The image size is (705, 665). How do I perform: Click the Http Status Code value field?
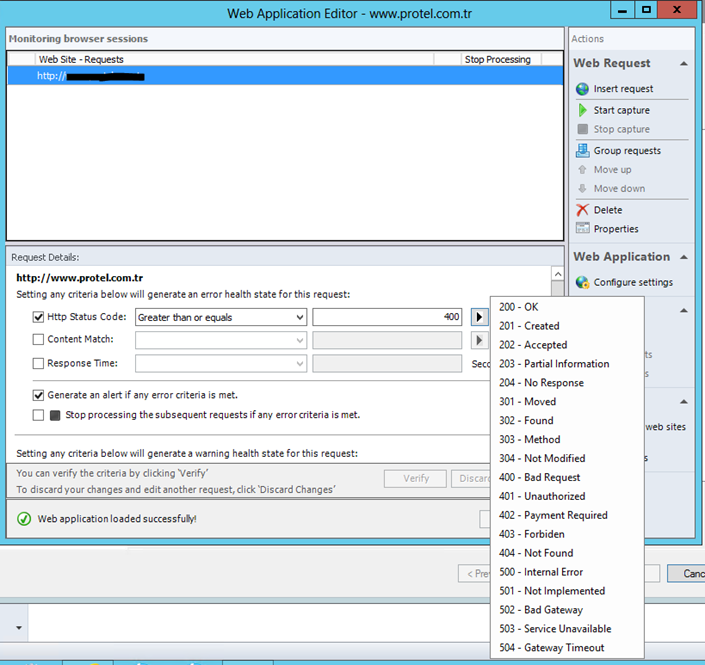coord(387,317)
